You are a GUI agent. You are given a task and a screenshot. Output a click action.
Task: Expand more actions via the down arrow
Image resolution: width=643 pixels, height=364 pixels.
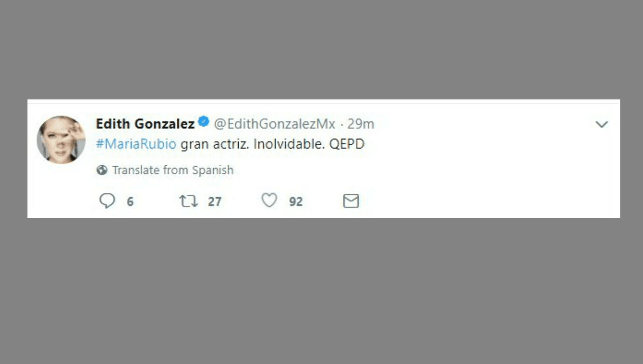[601, 124]
